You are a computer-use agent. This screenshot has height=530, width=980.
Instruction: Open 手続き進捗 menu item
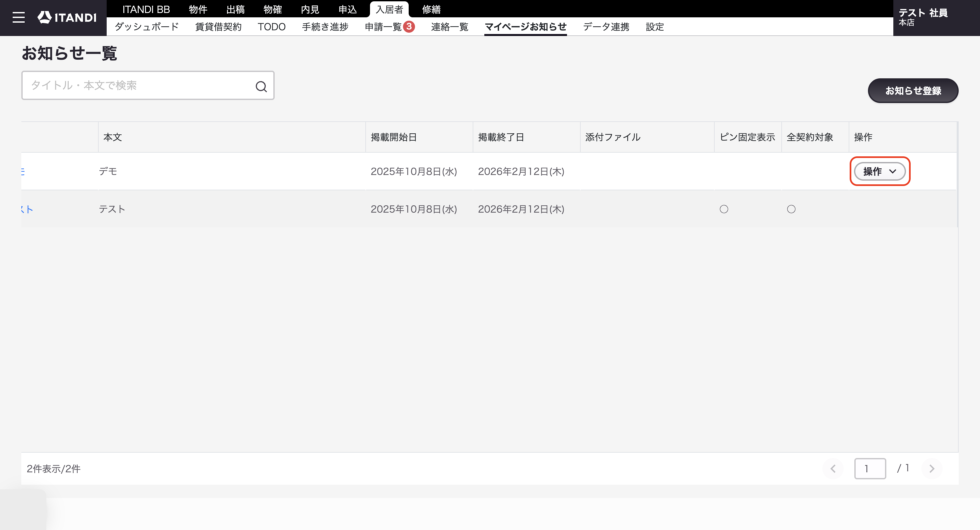point(325,27)
